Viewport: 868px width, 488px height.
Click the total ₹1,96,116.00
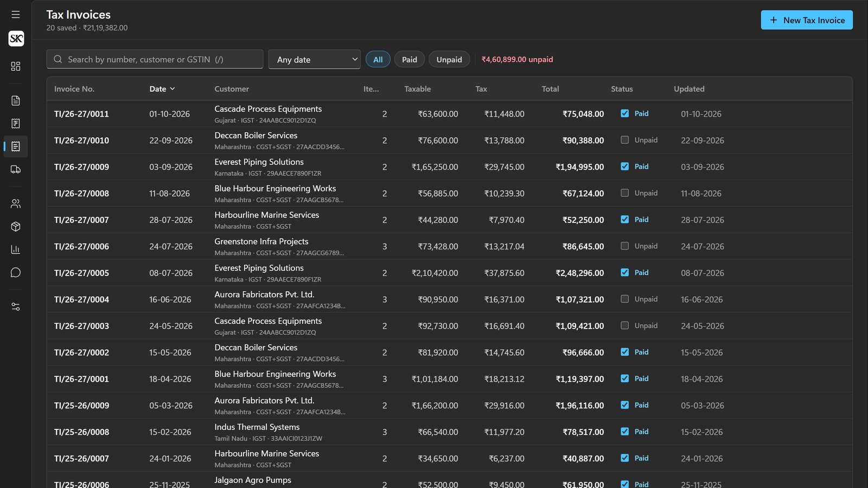point(580,406)
